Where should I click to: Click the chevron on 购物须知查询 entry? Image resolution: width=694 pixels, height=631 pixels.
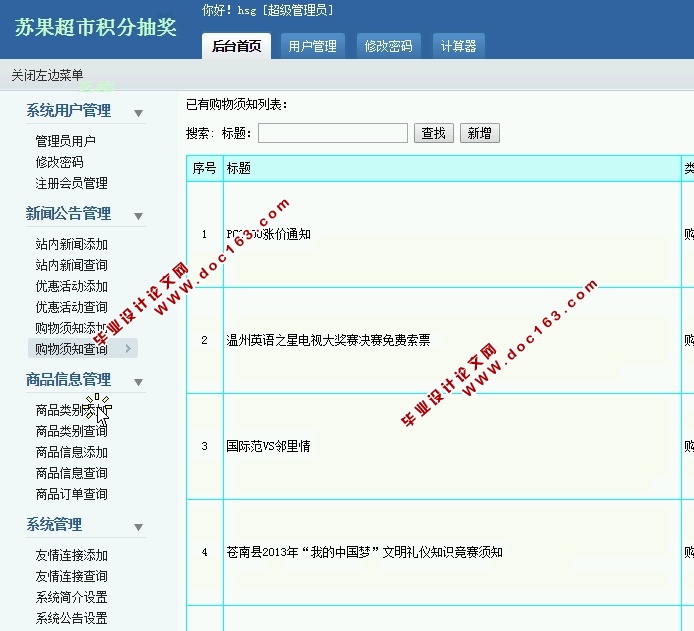[x=128, y=349]
